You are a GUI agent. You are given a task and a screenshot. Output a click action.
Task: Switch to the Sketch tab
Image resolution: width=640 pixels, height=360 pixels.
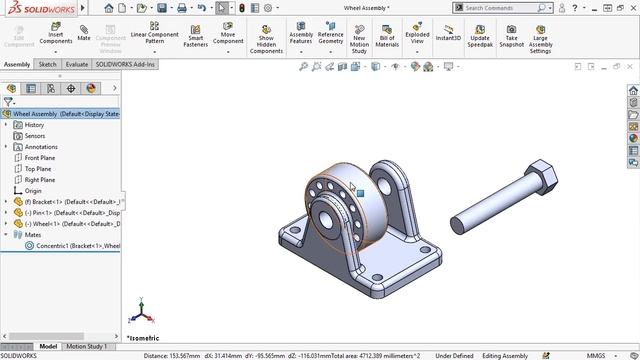tap(47, 64)
